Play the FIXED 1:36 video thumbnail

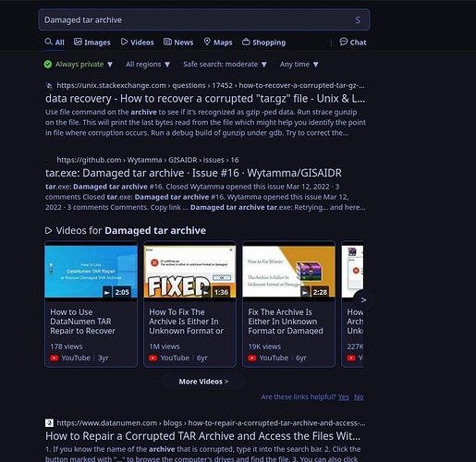click(189, 272)
